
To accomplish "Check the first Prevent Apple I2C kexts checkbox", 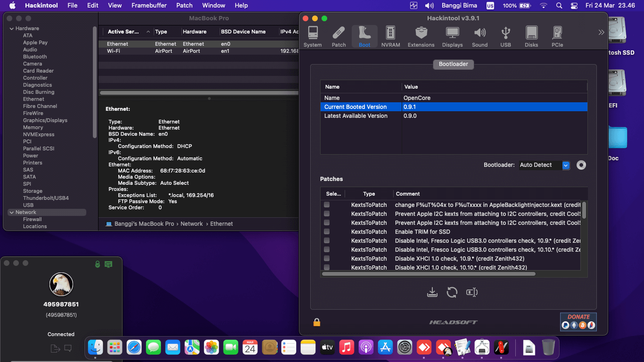I will [327, 214].
